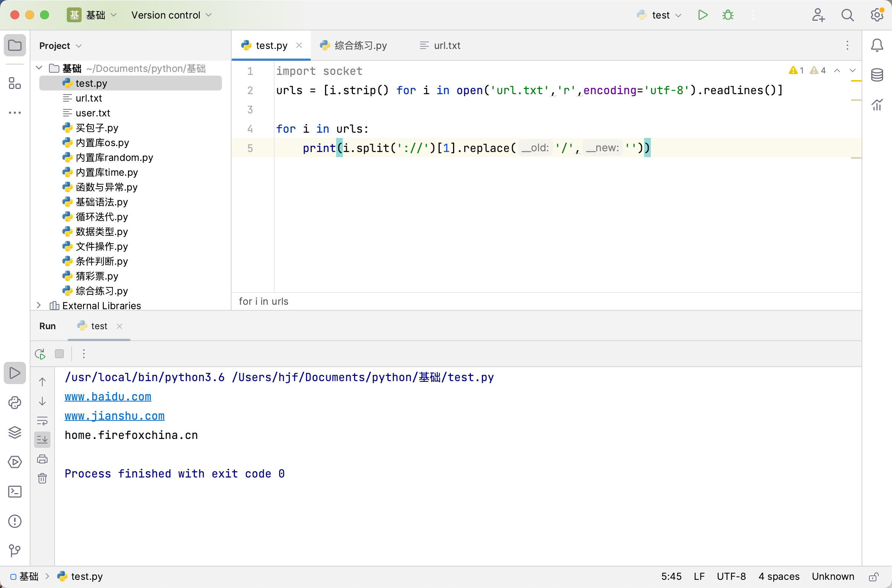Screen dimensions: 892x588
Task: Click 'for i in urls' editor breadcrumb
Action: pos(263,301)
